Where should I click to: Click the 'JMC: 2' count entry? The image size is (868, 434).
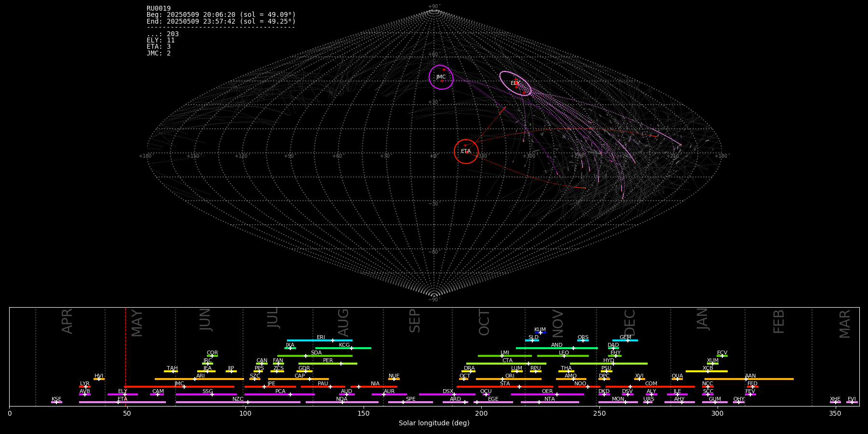click(x=159, y=53)
